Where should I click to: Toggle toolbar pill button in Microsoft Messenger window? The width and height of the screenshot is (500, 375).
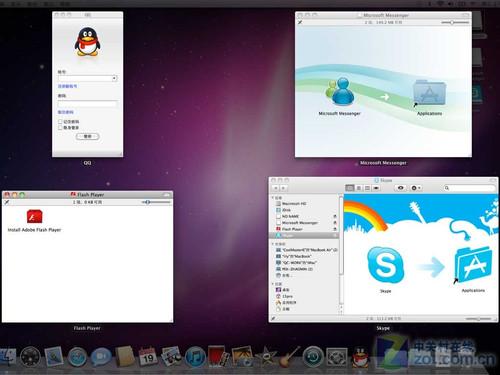click(465, 15)
